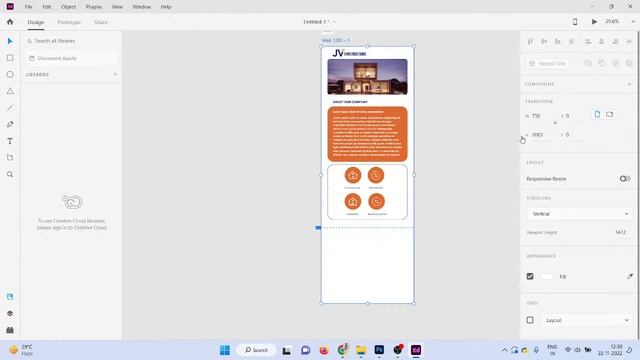Apply Add boolean operation

pos(588,63)
